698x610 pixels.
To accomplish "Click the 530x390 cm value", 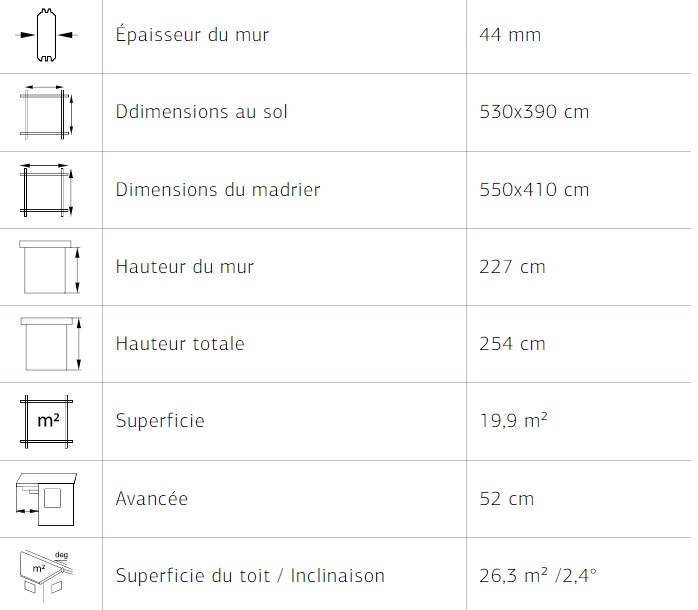I will (534, 112).
